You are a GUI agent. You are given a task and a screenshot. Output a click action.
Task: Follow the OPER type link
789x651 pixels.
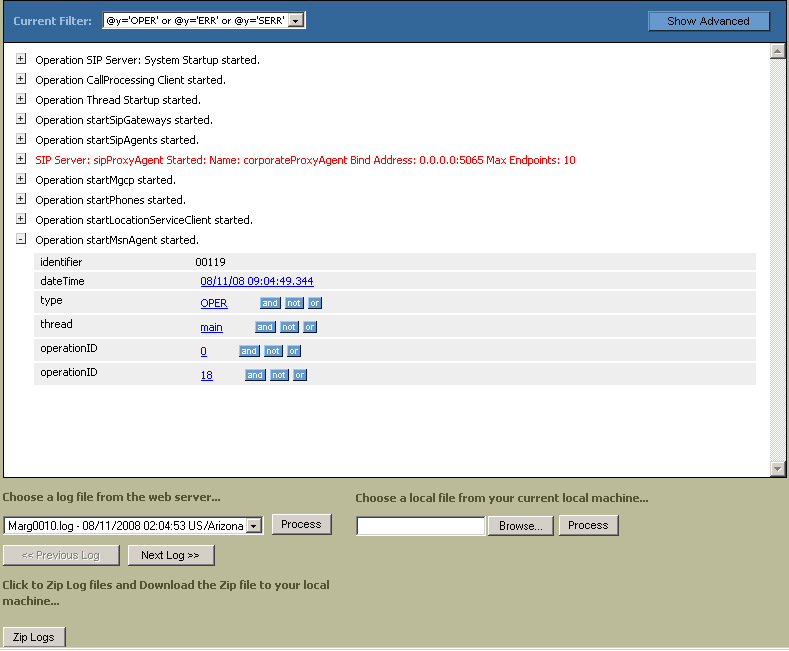coord(214,303)
